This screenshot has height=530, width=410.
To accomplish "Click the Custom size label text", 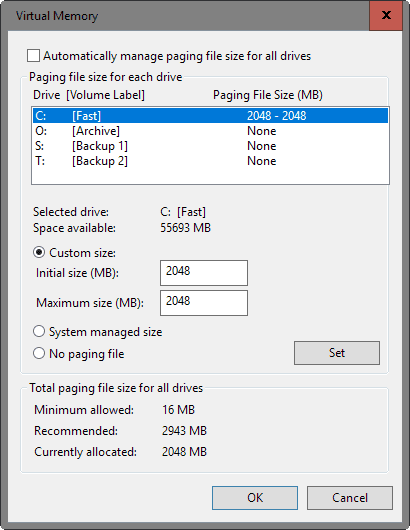I will pos(82,253).
